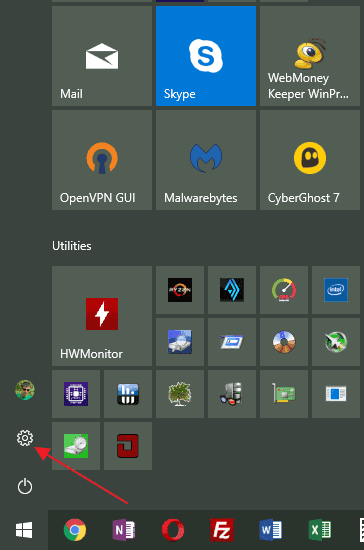Image resolution: width=364 pixels, height=550 pixels.
Task: Open WebMoney Keeper WinPro tile
Action: pos(310,56)
